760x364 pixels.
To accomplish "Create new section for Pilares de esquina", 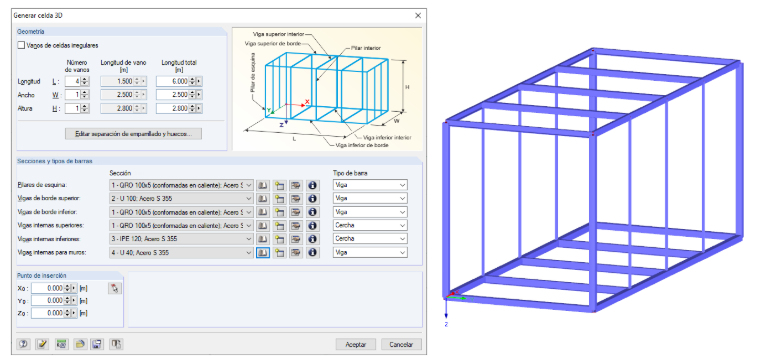I will click(x=279, y=185).
